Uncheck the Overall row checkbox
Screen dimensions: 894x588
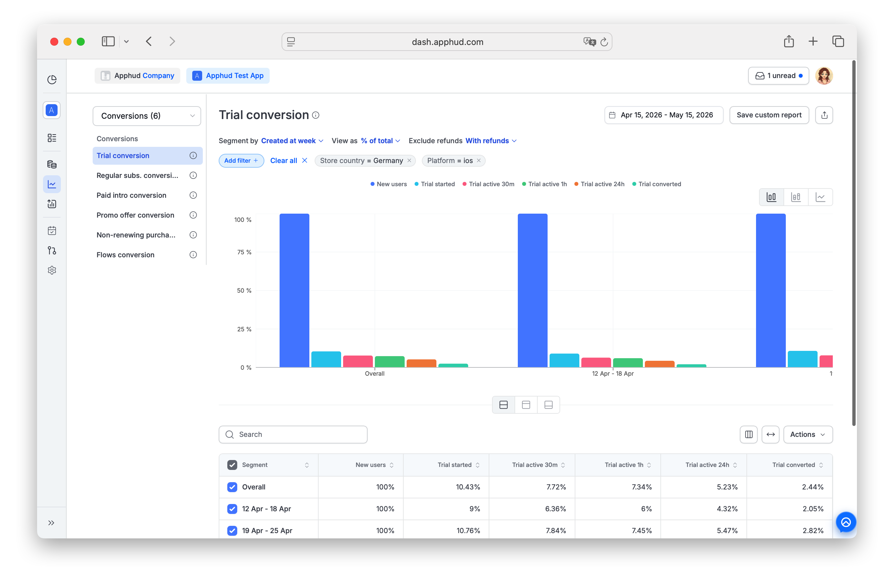(x=232, y=487)
